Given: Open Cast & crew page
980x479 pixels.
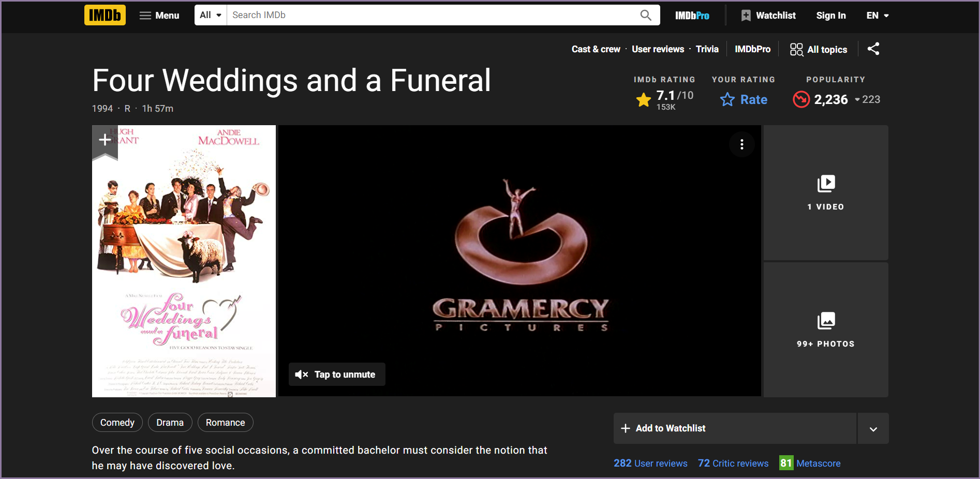Looking at the screenshot, I should [596, 49].
